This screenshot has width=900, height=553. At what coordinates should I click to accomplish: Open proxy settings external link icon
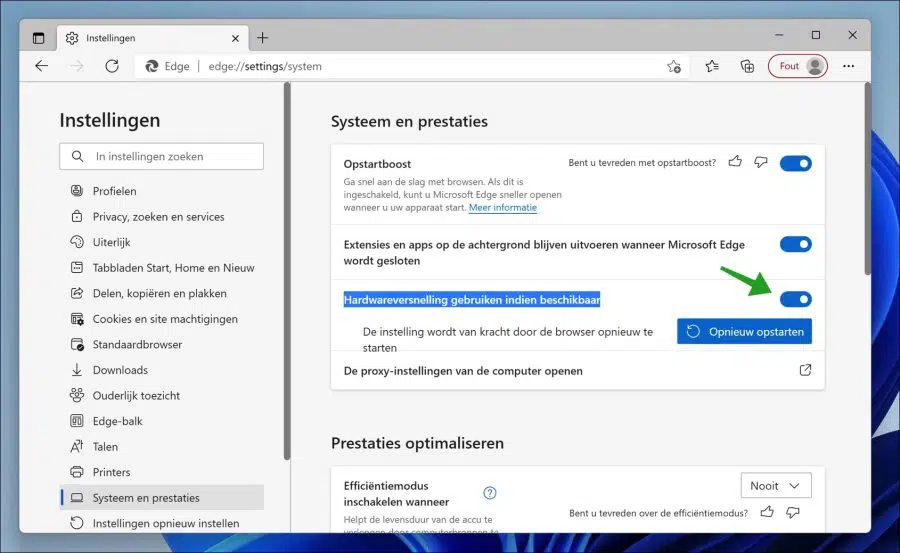click(x=805, y=370)
